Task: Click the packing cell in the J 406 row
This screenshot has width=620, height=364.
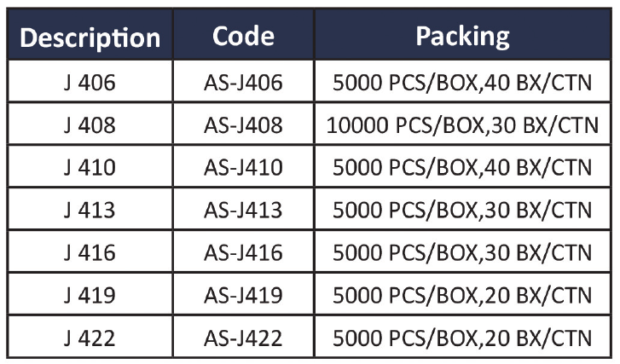Action: pos(462,83)
